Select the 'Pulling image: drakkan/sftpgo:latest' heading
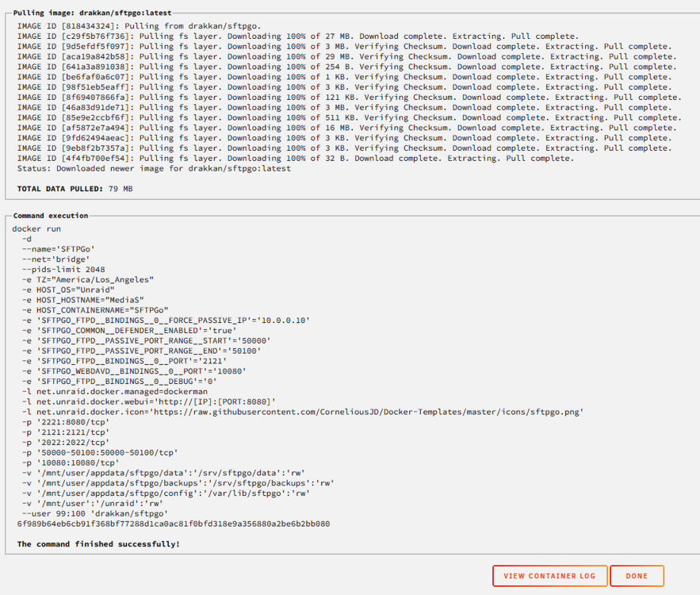 [92, 13]
